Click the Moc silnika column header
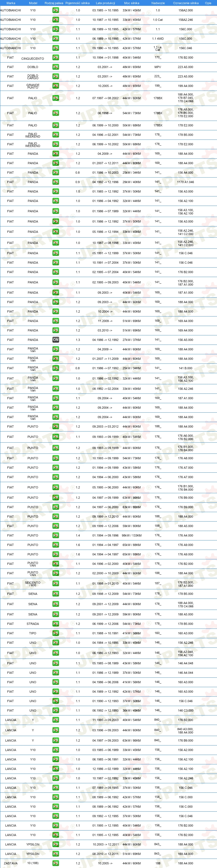The height and width of the screenshot is (868, 217). 132,3
